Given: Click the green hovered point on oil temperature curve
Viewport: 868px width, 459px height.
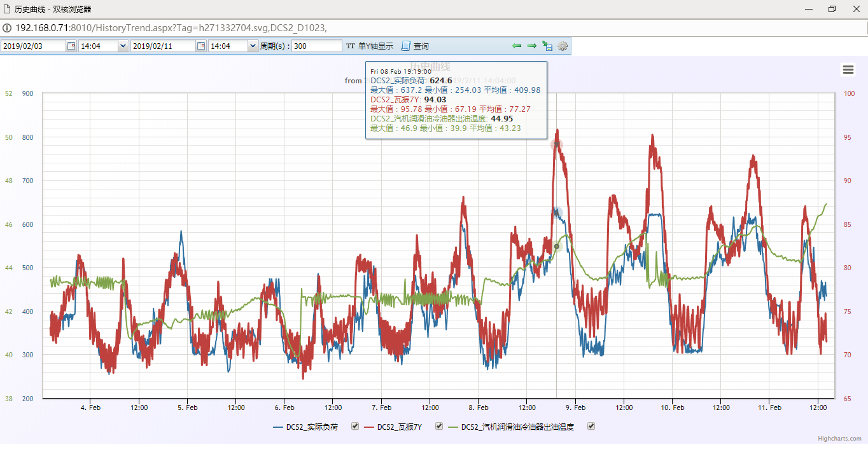Looking at the screenshot, I should tap(557, 247).
